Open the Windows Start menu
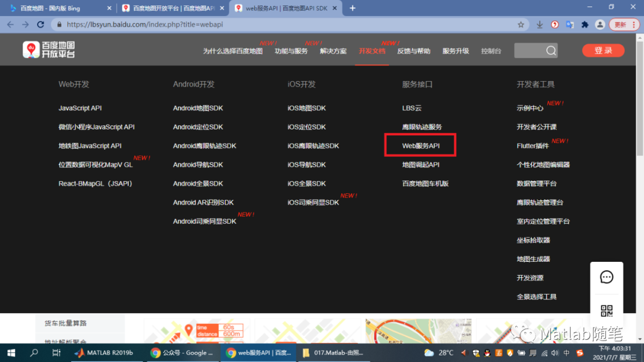The width and height of the screenshot is (644, 362). (11, 352)
